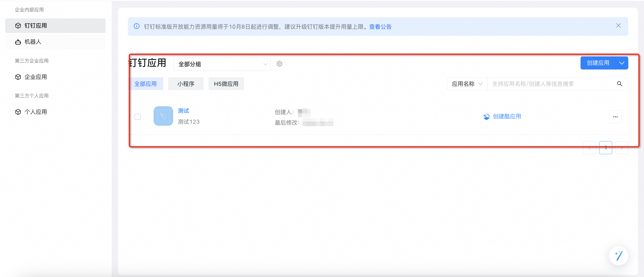Screen dimensions: 644x277
Task: Expand the 应用名称 search type dropdown
Action: (x=467, y=84)
